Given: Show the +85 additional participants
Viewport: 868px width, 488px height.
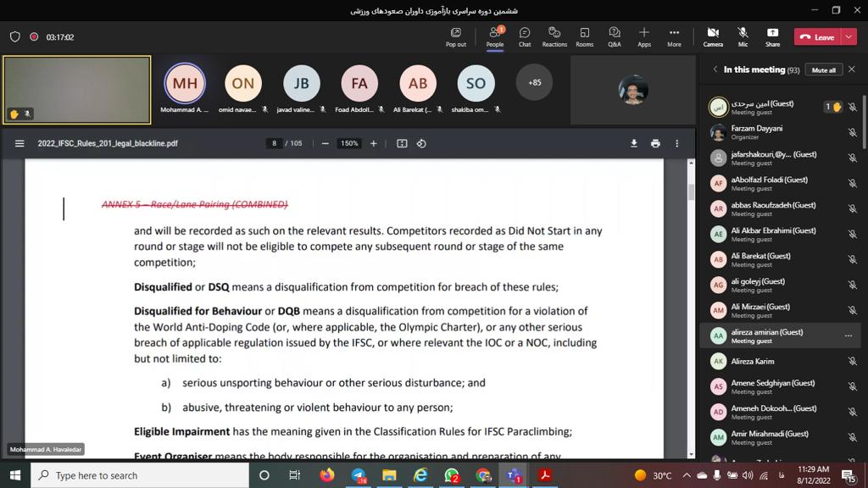Looking at the screenshot, I should [534, 82].
